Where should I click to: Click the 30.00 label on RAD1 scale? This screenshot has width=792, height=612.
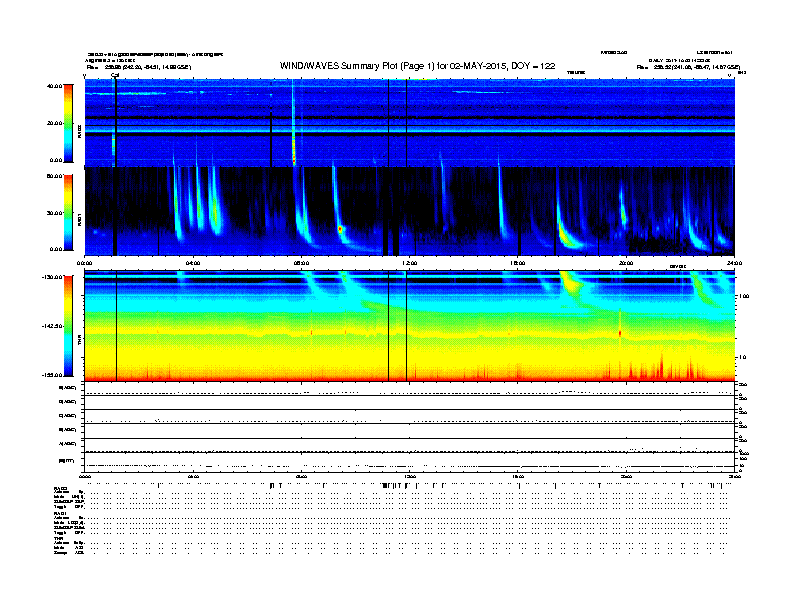pyautogui.click(x=54, y=213)
